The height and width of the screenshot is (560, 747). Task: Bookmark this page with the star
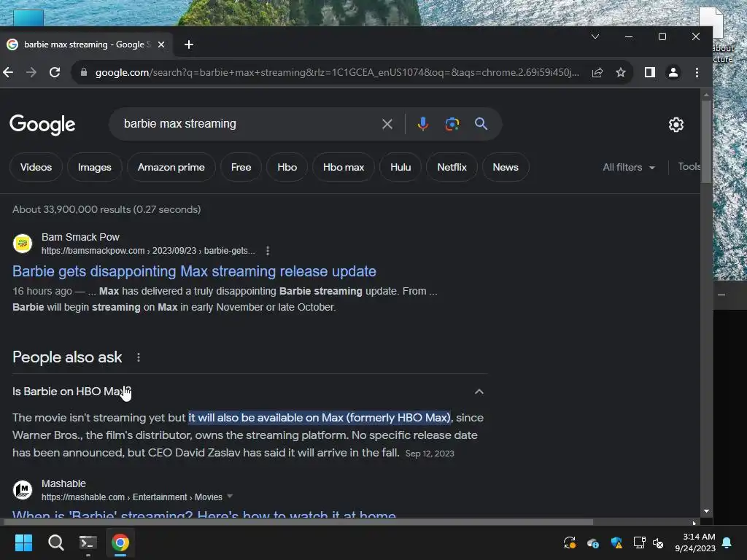point(620,72)
